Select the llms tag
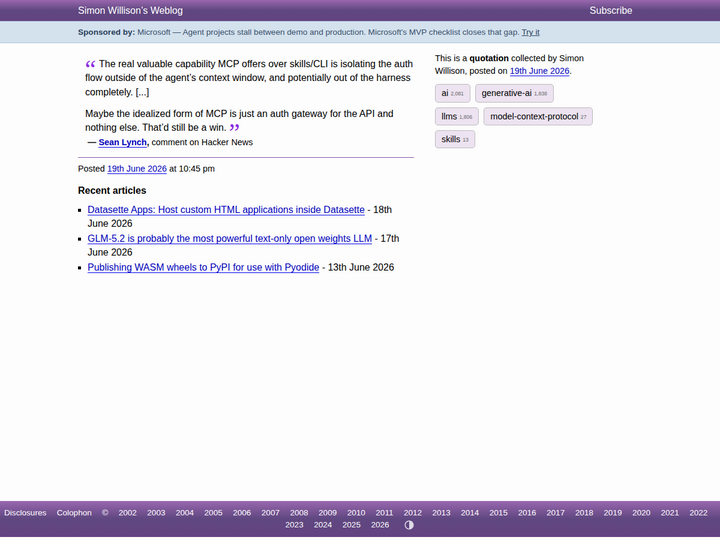720x540 pixels. [456, 117]
